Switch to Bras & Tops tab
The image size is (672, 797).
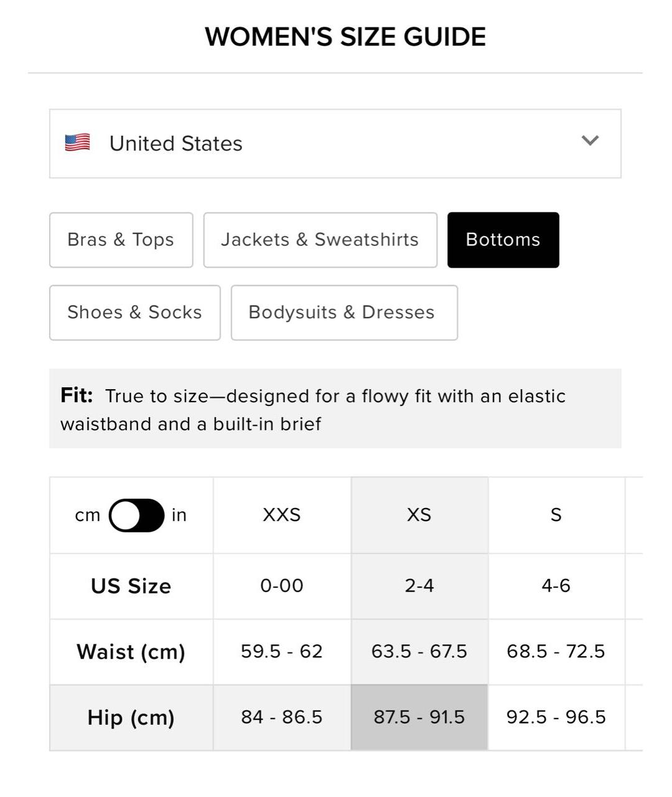click(121, 240)
